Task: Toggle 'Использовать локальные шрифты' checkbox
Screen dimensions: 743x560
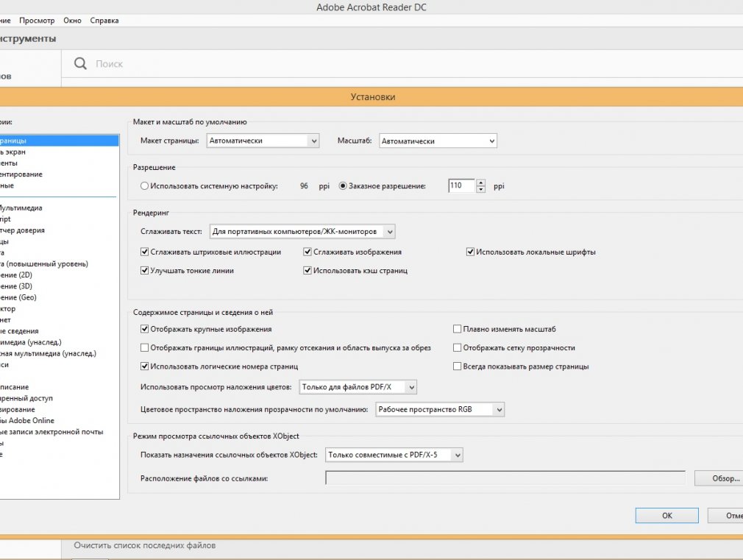Action: click(x=470, y=252)
